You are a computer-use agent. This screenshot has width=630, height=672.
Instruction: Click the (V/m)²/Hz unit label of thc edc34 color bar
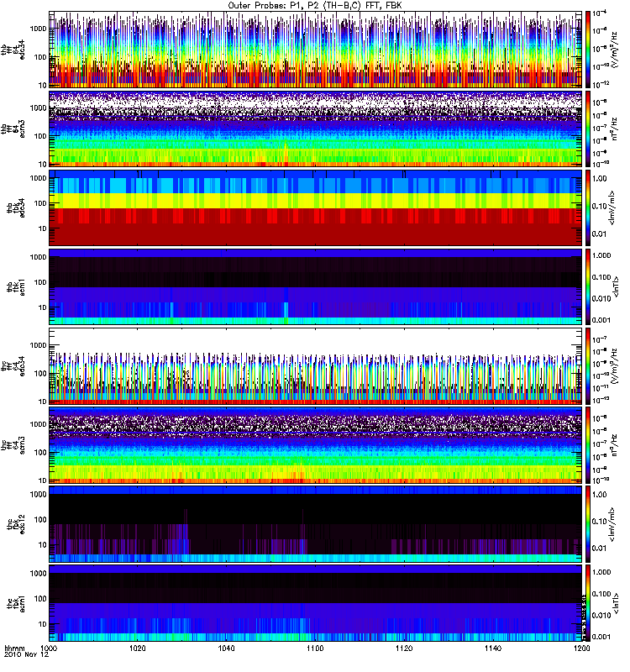[615, 365]
